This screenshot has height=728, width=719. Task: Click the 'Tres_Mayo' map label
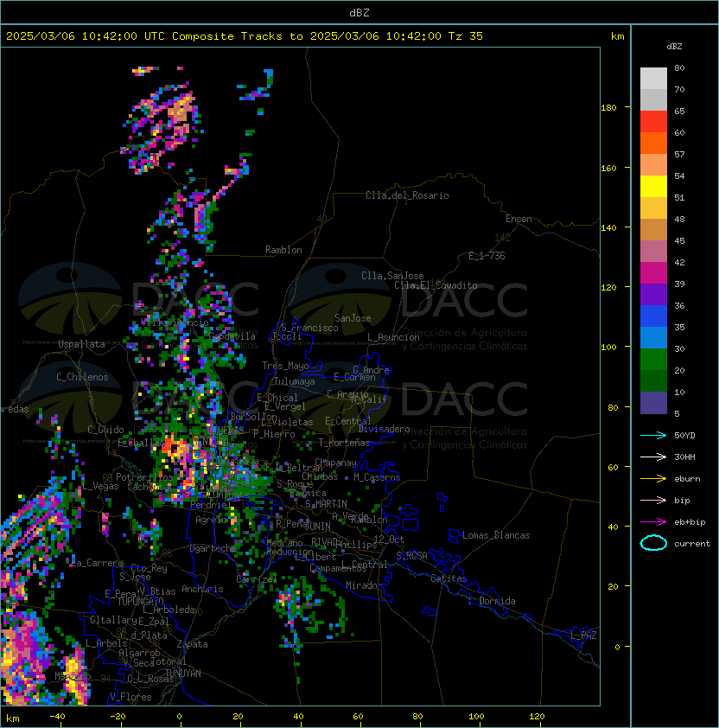click(x=285, y=366)
